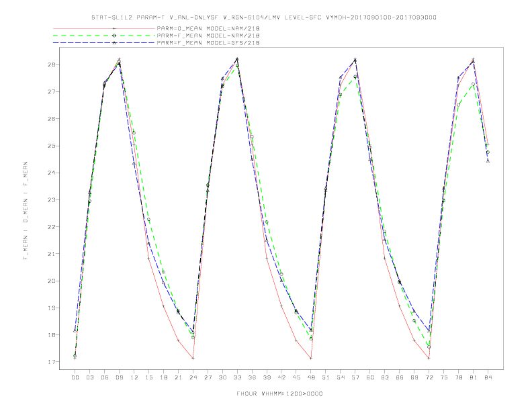Screen dimensions: 532x411
Task: Click y-axis tick label 19
Action: (51, 308)
